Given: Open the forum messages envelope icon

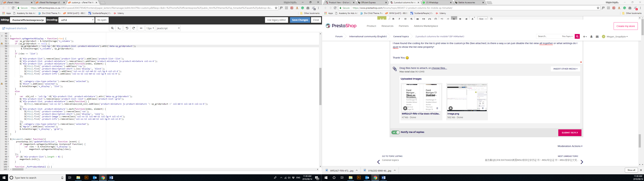Looking at the screenshot, I should pos(597,37).
